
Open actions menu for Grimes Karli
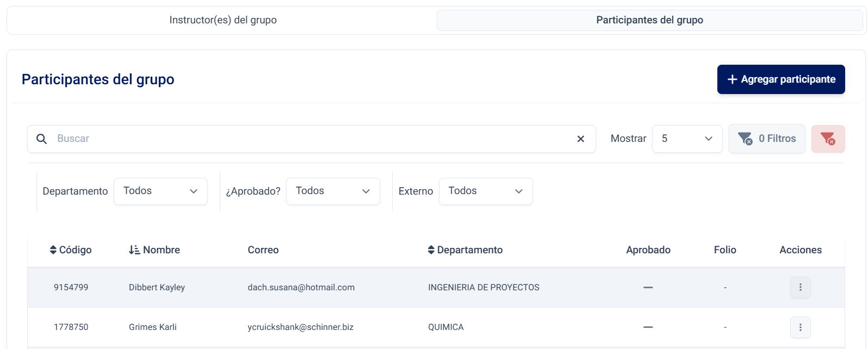[x=800, y=327]
